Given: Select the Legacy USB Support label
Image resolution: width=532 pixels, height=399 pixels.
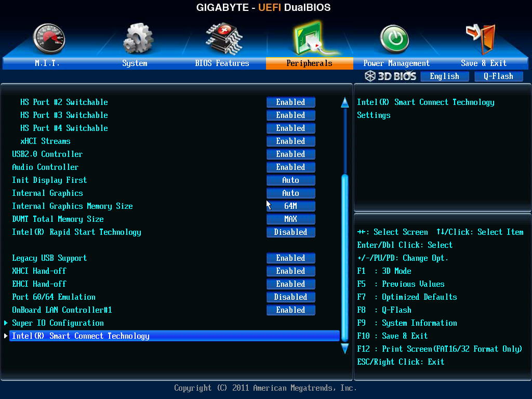Looking at the screenshot, I should [49, 258].
